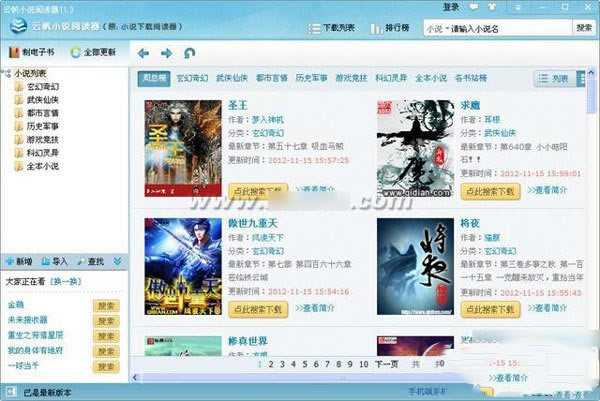Viewport: 600px width, 401px height.
Task: Switch to the 游戏竞技 top tab
Action: (351, 78)
